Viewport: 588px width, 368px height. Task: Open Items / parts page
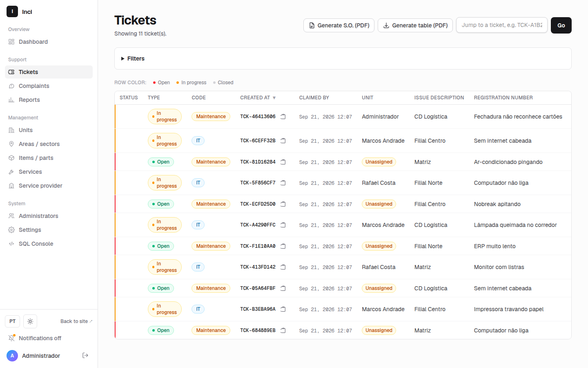point(49,158)
